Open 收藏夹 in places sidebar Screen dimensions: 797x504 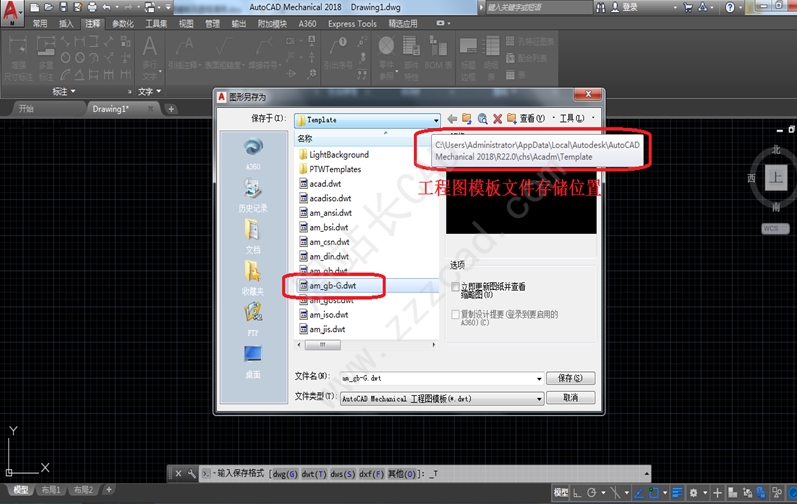(253, 278)
